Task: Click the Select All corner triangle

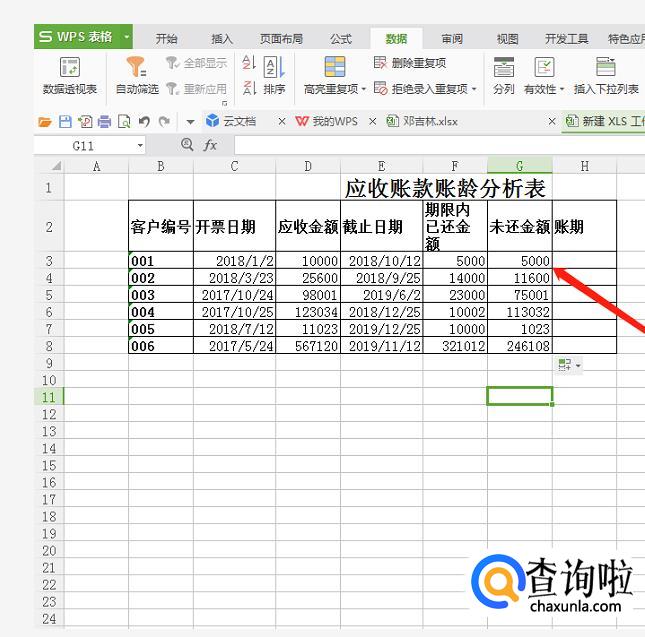Action: 56,166
